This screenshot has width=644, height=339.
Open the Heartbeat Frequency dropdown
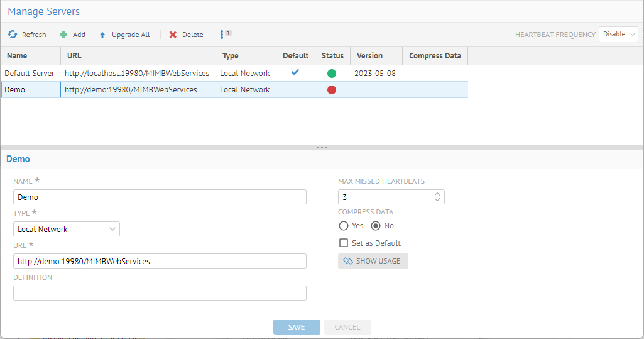pos(618,35)
